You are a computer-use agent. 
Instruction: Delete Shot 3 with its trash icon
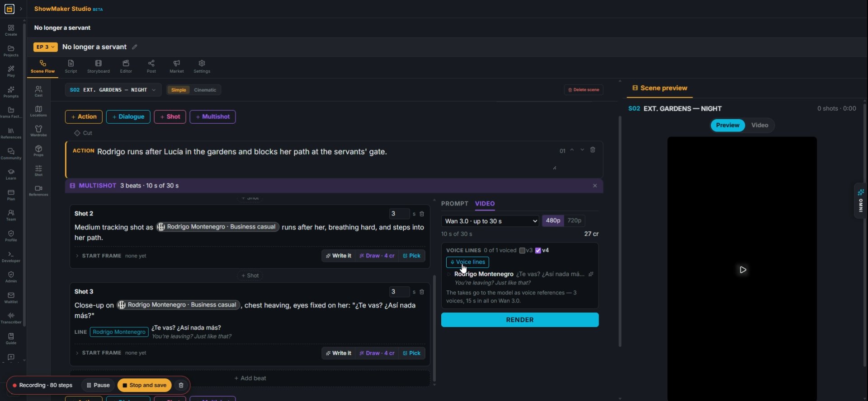point(422,292)
